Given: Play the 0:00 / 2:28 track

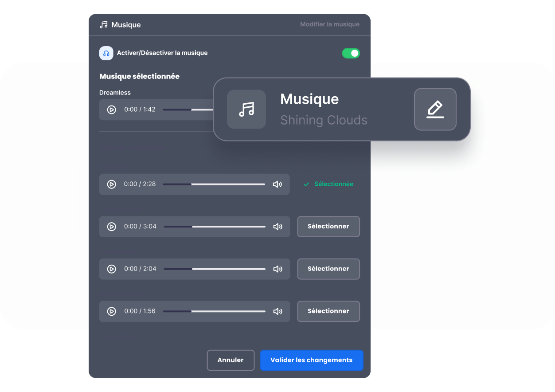Looking at the screenshot, I should [112, 184].
